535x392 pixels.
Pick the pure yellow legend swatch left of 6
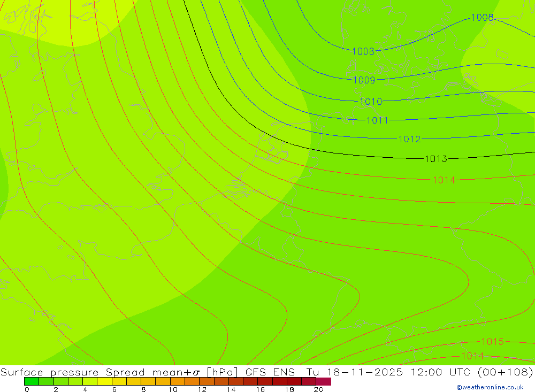104,381
